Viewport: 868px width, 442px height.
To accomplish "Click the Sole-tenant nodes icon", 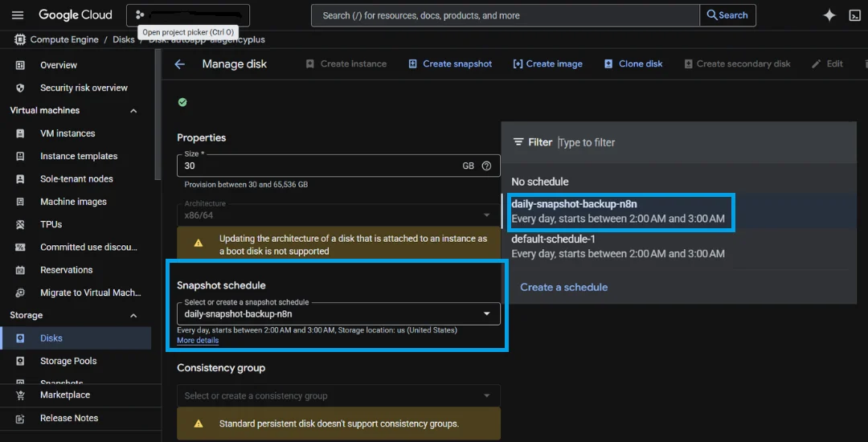I will tap(20, 178).
